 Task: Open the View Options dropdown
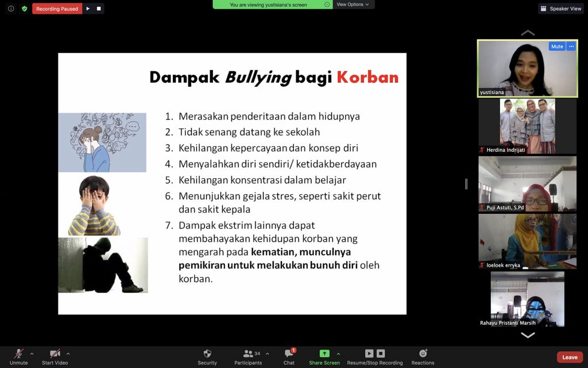click(353, 5)
